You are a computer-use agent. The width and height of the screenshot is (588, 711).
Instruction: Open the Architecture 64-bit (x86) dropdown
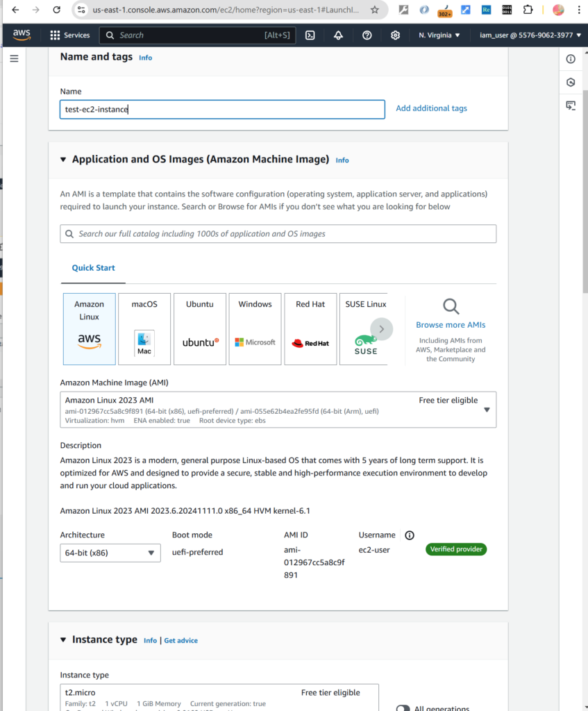[110, 553]
